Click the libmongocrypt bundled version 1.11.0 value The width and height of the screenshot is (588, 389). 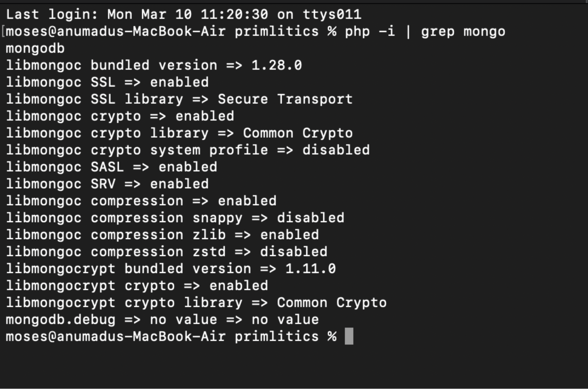click(311, 269)
